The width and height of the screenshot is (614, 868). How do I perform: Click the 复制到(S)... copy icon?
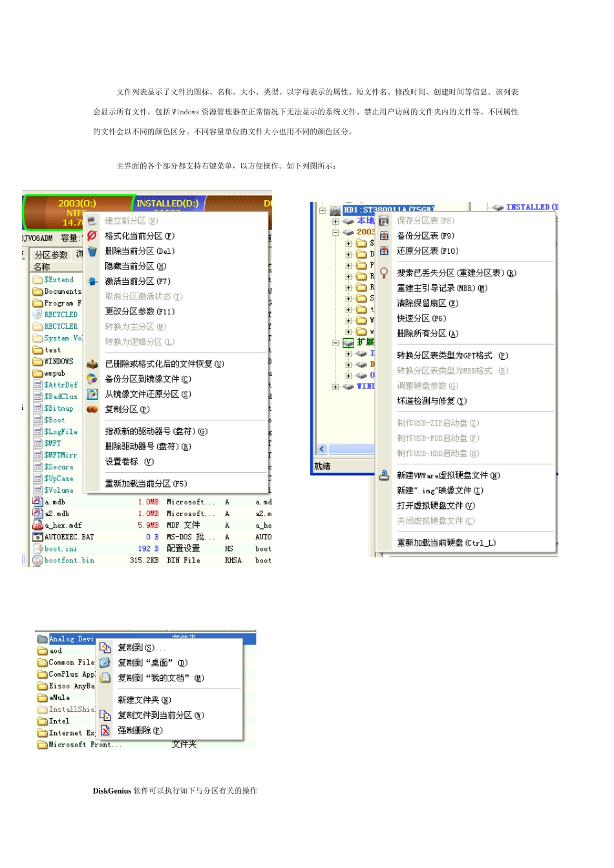[105, 647]
